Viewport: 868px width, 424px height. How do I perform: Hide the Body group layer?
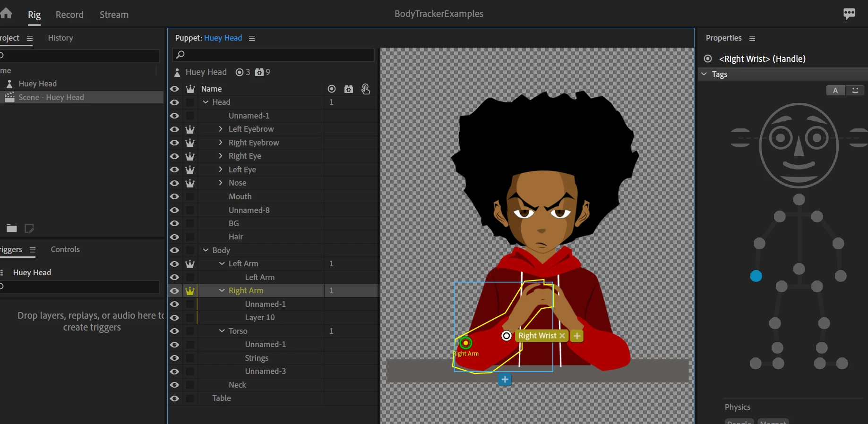175,250
